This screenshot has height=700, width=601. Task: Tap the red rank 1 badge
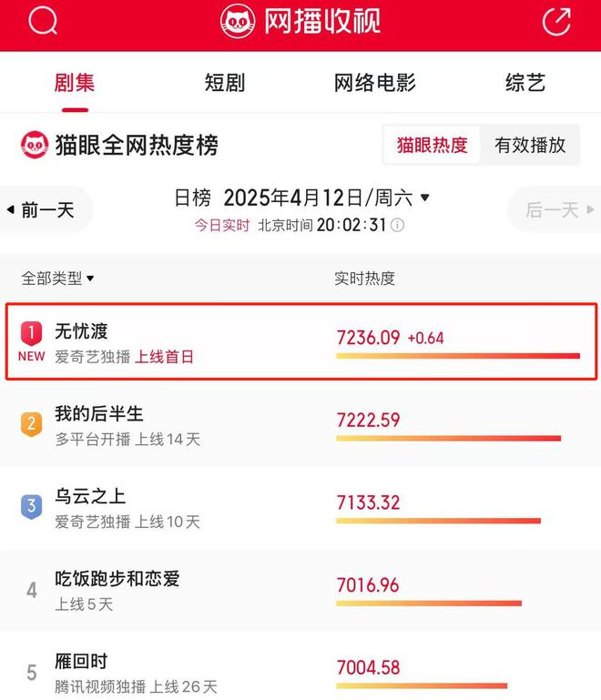pos(31,333)
